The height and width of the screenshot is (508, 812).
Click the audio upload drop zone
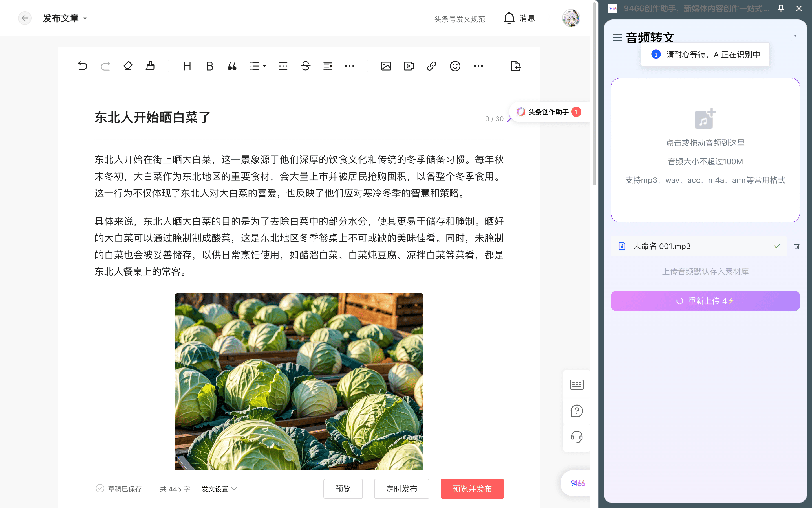coord(705,150)
